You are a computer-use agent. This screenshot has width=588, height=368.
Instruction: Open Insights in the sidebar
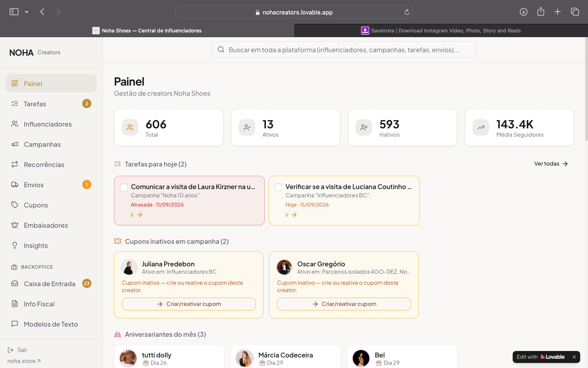click(51, 245)
